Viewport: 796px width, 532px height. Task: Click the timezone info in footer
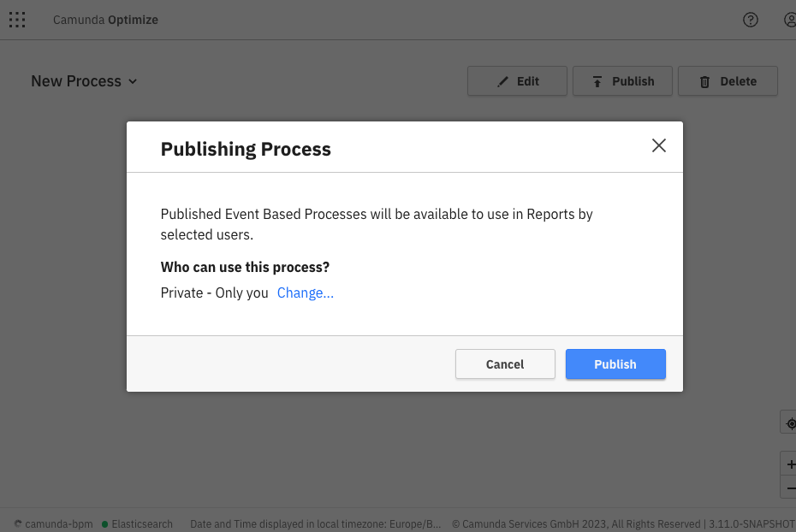point(316,523)
